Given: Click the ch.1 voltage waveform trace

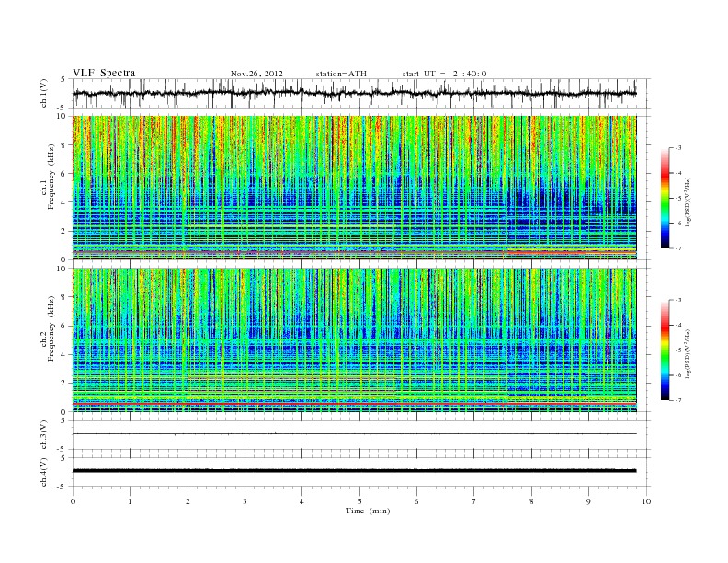Looking at the screenshot, I should pos(354,93).
